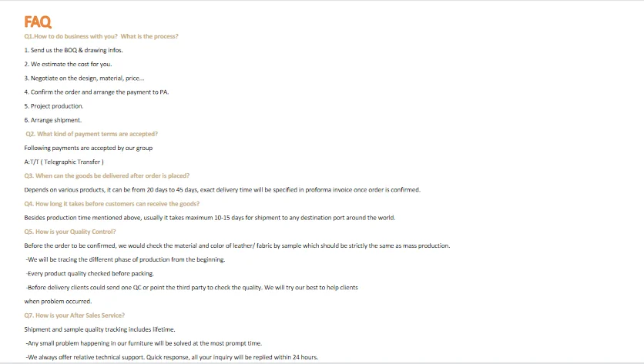This screenshot has width=644, height=364.
Task: Click the 10-15 days shipment answer
Action: pyautogui.click(x=210, y=218)
